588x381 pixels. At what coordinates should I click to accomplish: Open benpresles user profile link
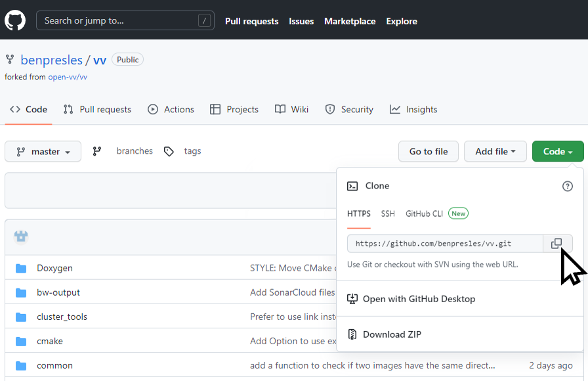[x=51, y=60]
